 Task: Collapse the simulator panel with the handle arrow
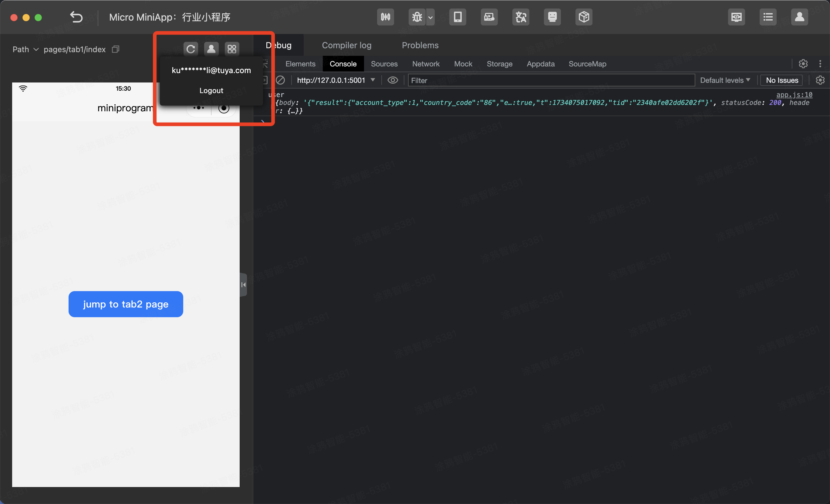coord(243,285)
